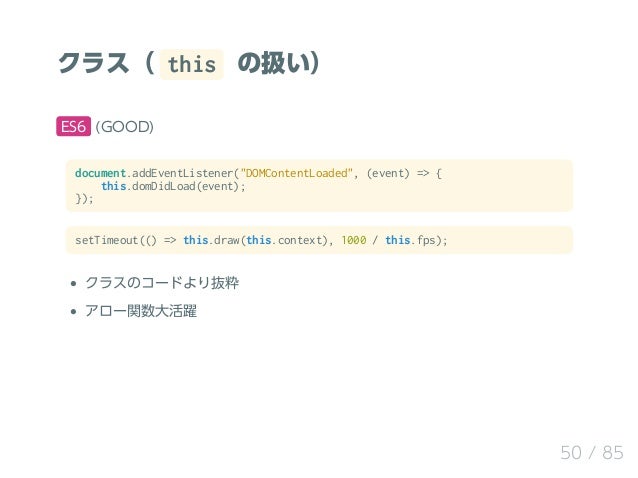Click the 'document' keyword in code
The width and height of the screenshot is (638, 478).
(x=101, y=173)
